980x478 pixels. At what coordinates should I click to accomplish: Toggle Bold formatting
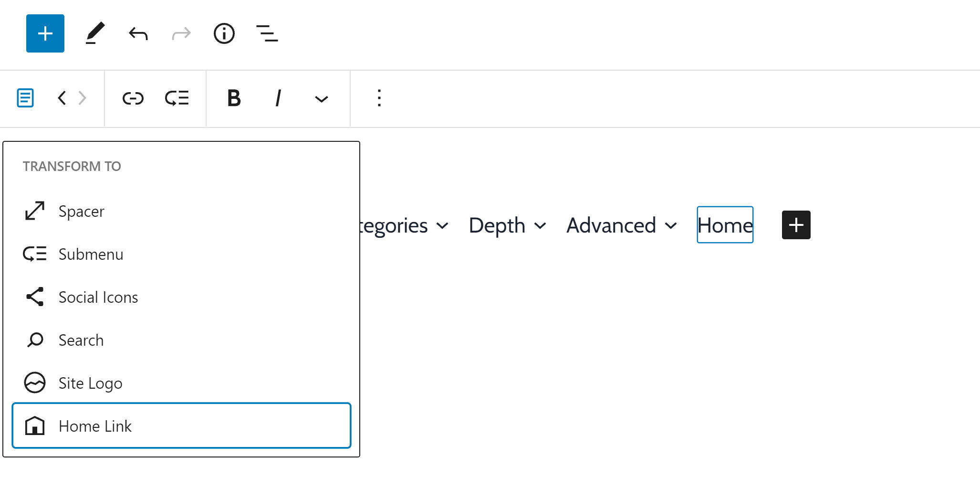click(234, 98)
